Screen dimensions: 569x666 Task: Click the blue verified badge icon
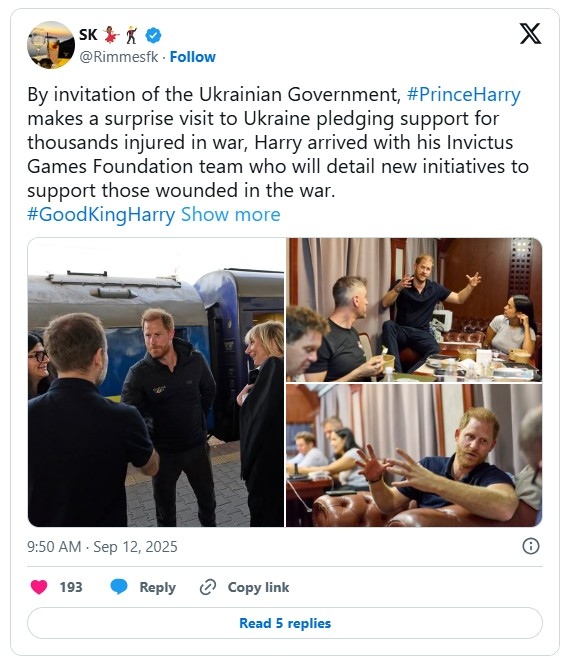[153, 35]
